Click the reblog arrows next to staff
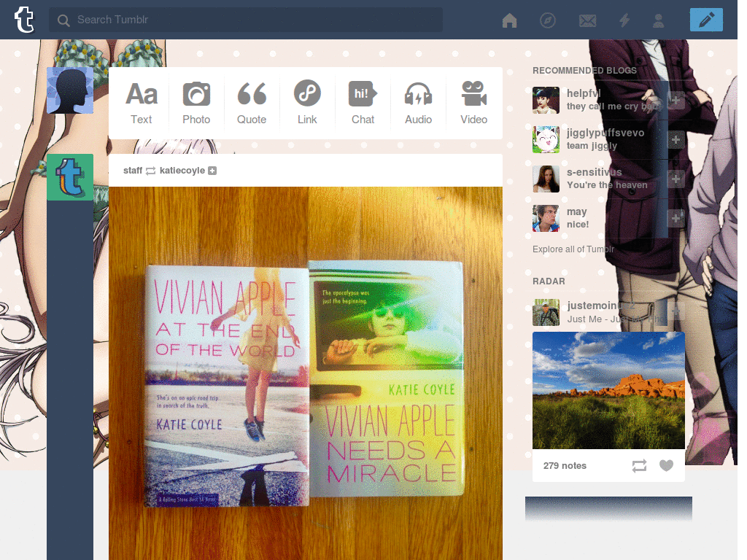 (x=150, y=171)
